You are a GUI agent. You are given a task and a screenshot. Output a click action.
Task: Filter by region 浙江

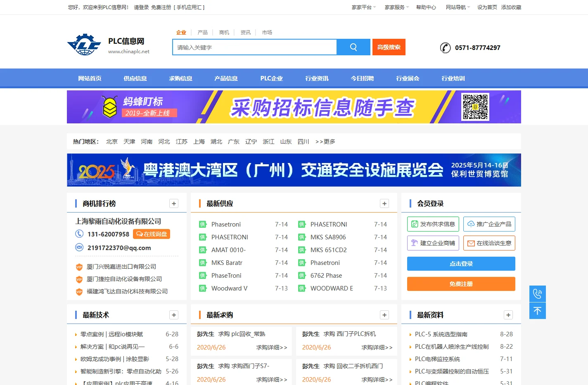(268, 142)
